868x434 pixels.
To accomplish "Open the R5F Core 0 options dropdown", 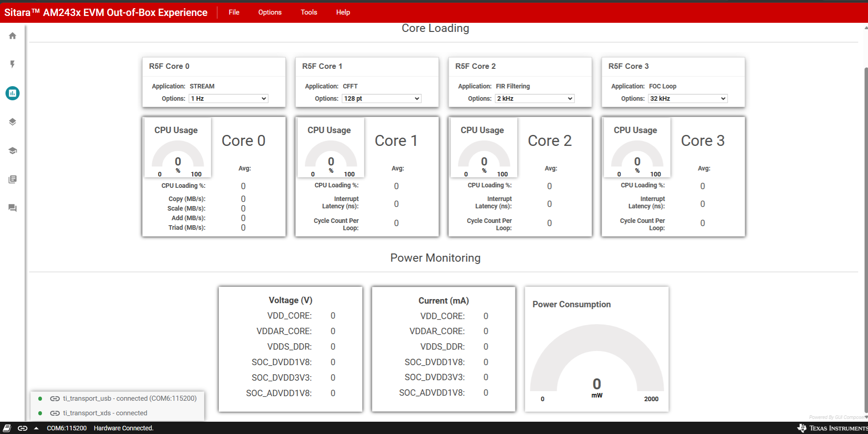I will point(228,98).
